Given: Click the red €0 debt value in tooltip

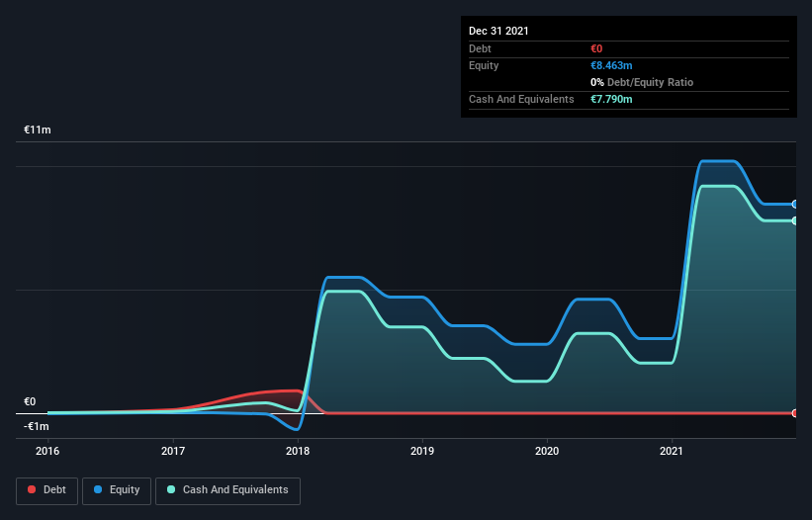Looking at the screenshot, I should (596, 48).
